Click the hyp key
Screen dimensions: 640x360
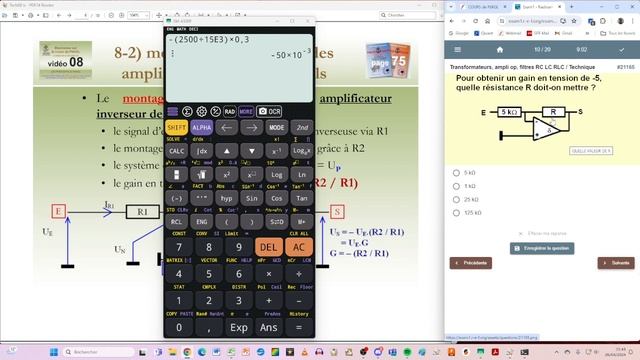pyautogui.click(x=227, y=198)
